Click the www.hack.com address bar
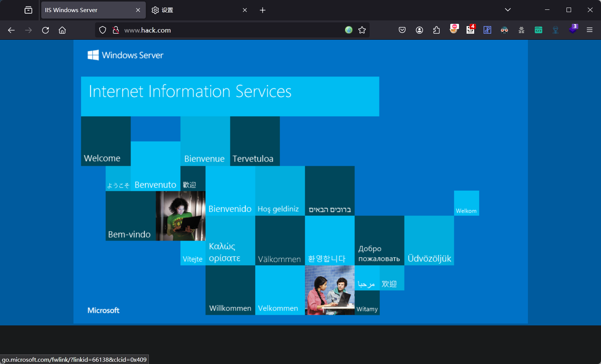Viewport: 601px width, 364px height. click(232, 30)
